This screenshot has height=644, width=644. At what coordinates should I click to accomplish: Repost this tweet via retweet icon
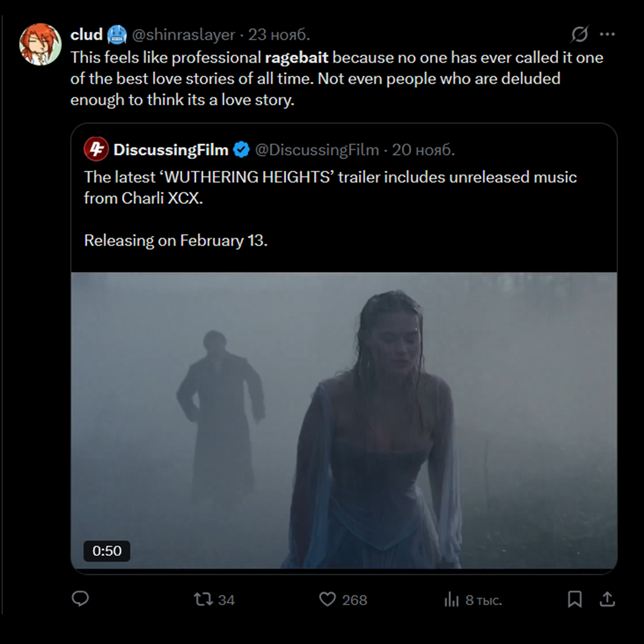(203, 599)
